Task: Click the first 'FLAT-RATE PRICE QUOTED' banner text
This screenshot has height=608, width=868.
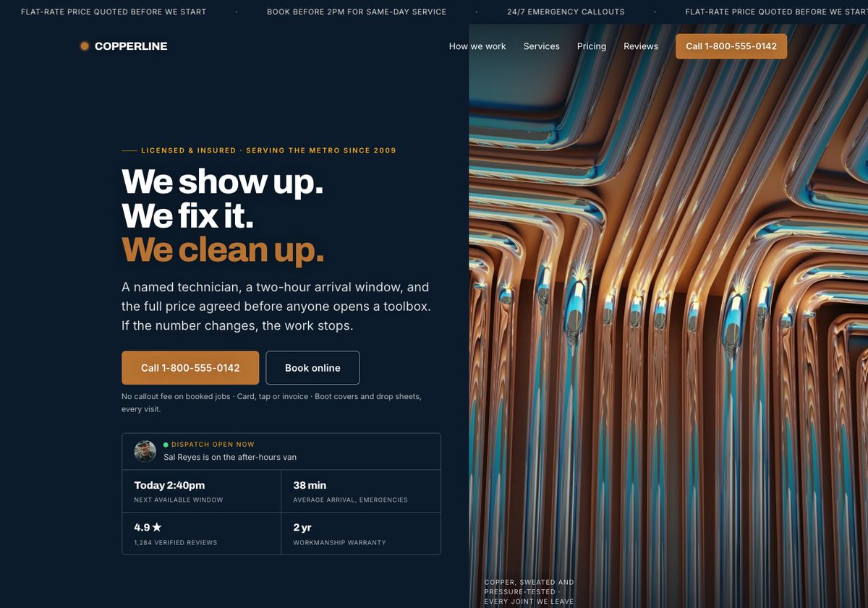Action: point(114,12)
